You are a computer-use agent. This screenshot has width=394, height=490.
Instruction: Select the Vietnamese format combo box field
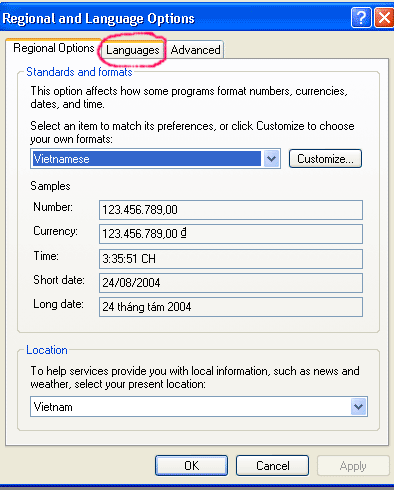(x=155, y=159)
